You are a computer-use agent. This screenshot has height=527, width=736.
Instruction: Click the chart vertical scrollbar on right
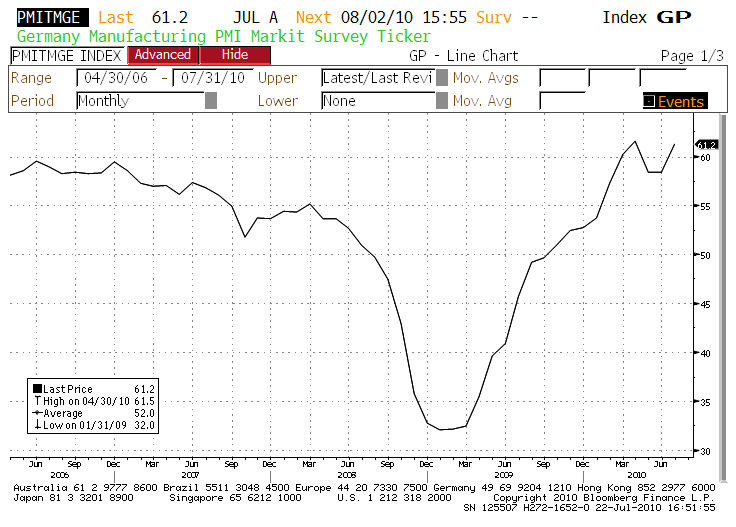(x=723, y=296)
